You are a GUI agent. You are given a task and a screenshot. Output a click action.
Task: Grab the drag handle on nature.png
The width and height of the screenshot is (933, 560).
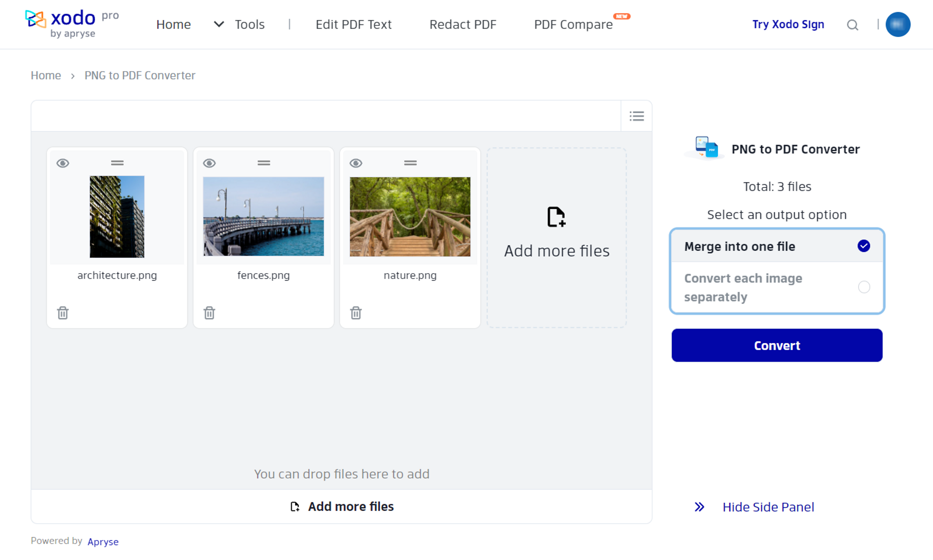coord(410,163)
